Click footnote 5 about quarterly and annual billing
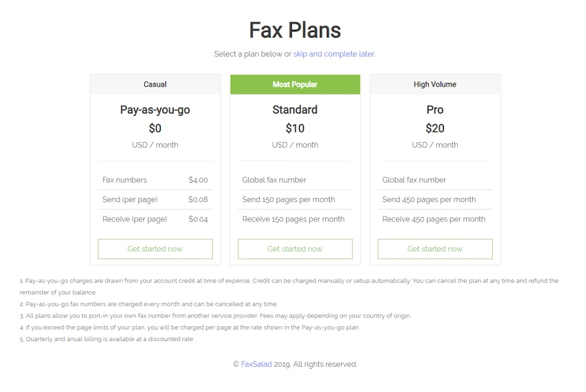This screenshot has height=392, width=586. 106,339
